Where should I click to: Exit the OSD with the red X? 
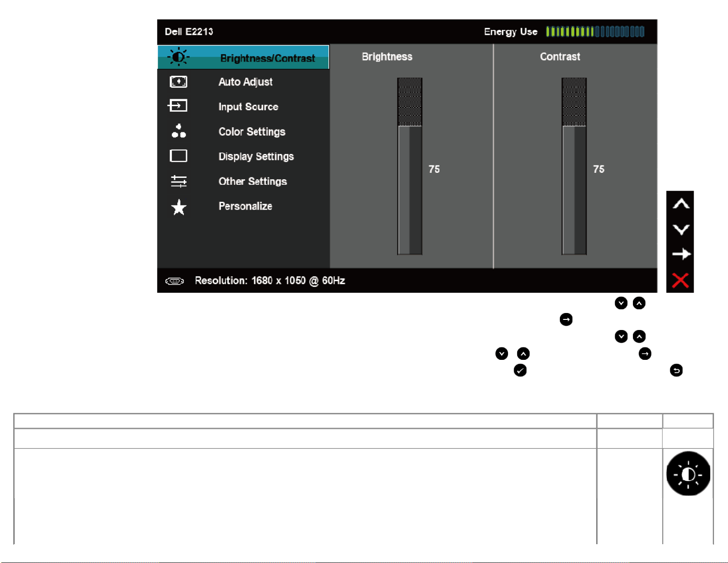coord(680,280)
